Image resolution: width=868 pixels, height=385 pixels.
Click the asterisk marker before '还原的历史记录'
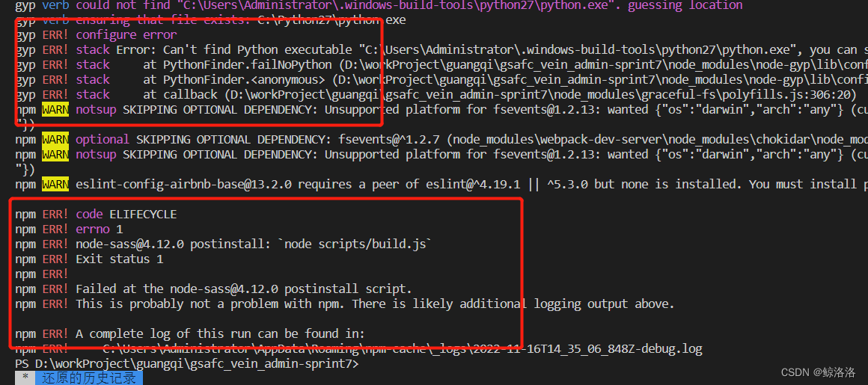tap(25, 378)
